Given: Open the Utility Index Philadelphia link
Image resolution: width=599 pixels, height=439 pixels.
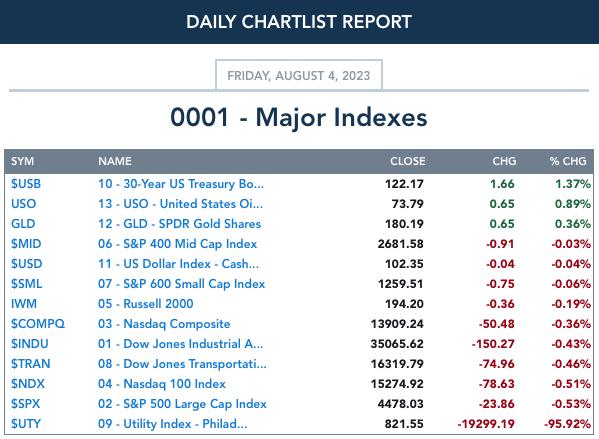Looking at the screenshot, I should click(x=172, y=423).
